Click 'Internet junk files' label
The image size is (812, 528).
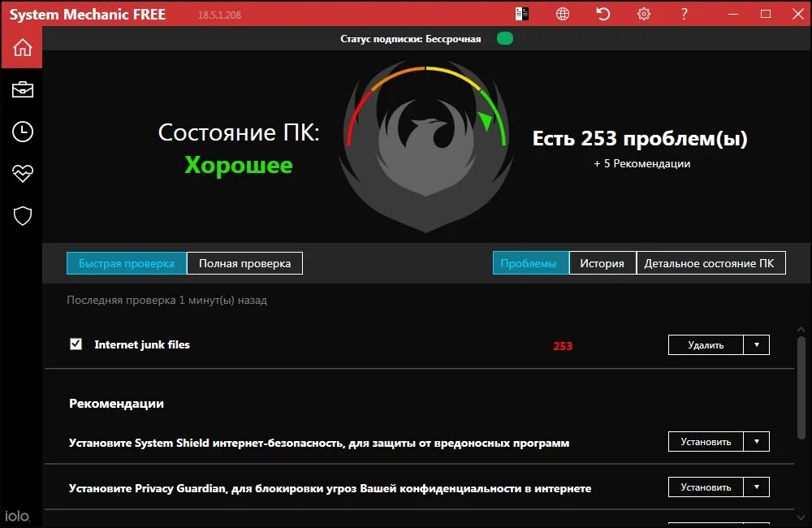[x=142, y=344]
